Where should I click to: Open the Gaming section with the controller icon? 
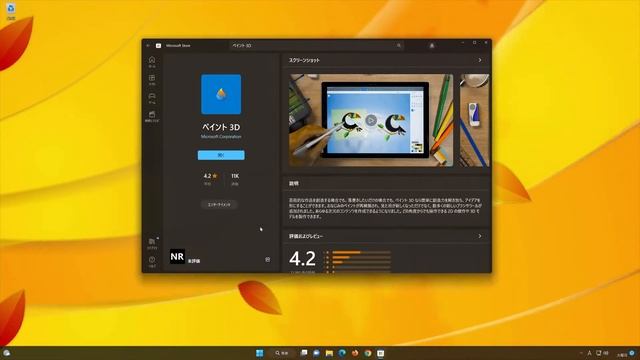click(x=152, y=98)
